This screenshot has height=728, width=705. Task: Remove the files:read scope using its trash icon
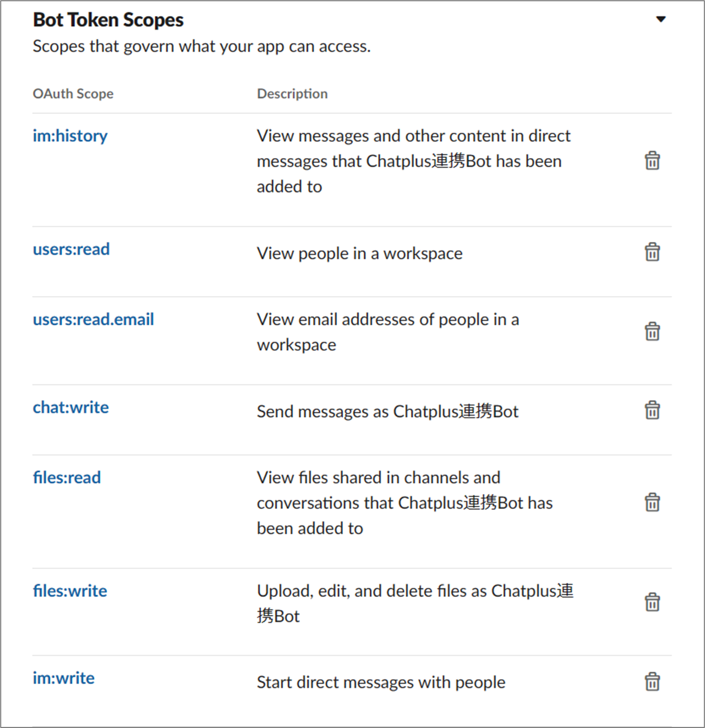(652, 502)
